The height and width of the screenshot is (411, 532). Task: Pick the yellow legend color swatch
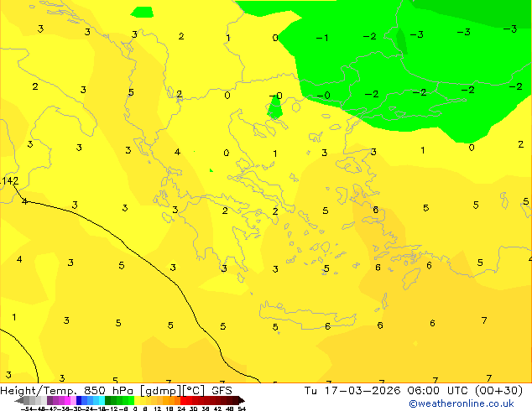[x=137, y=400]
